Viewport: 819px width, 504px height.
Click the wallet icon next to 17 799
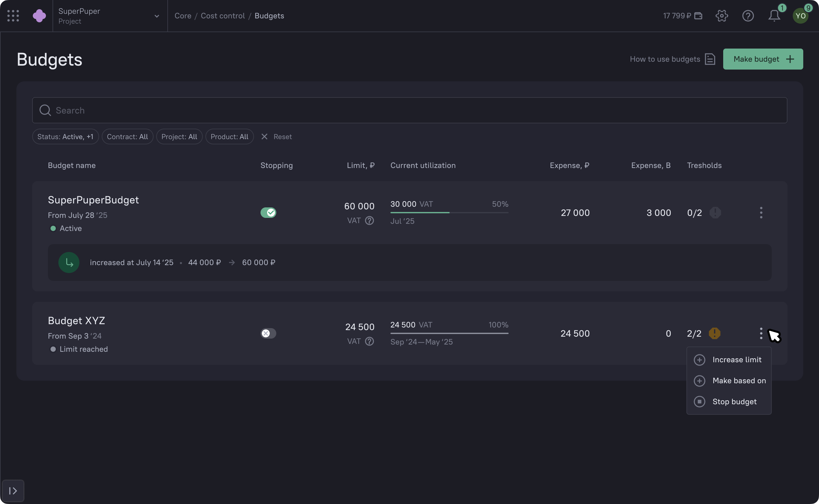click(x=698, y=16)
